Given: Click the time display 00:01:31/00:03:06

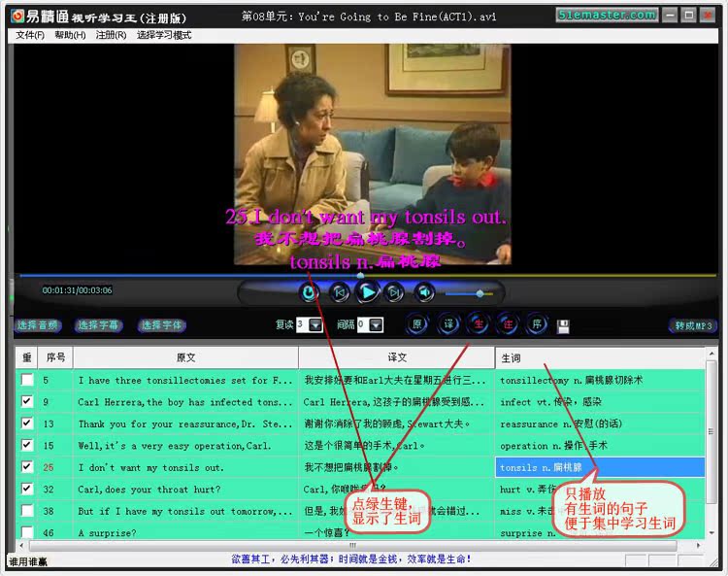Looking at the screenshot, I should point(77,290).
